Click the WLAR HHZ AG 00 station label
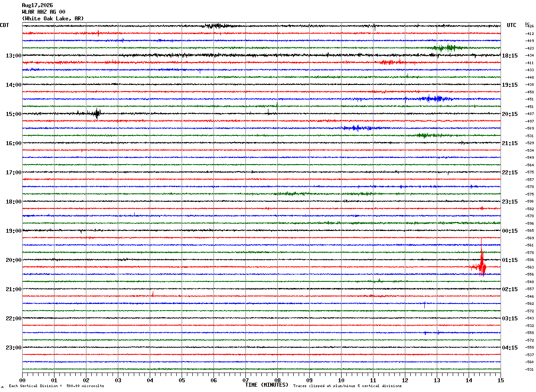Viewport: 536px width, 392px height. point(43,12)
